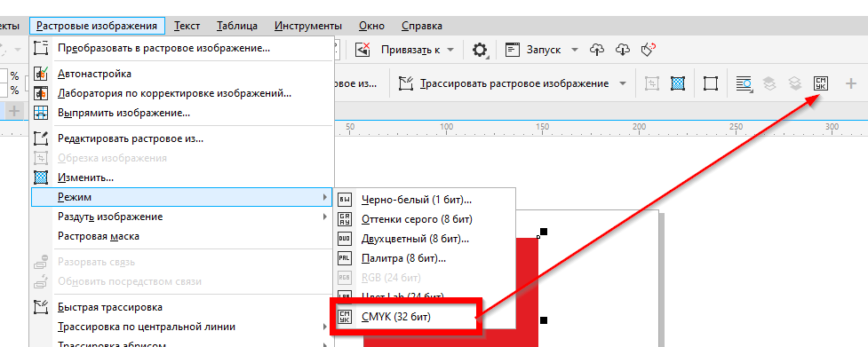The width and height of the screenshot is (868, 347).
Task: Choose Изменить... in the menu
Action: click(182, 177)
